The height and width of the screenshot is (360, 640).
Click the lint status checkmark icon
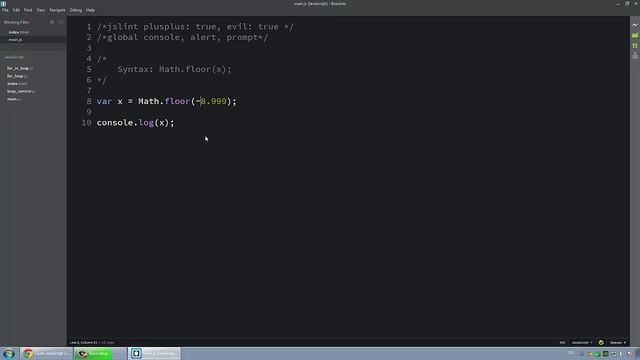click(601, 342)
